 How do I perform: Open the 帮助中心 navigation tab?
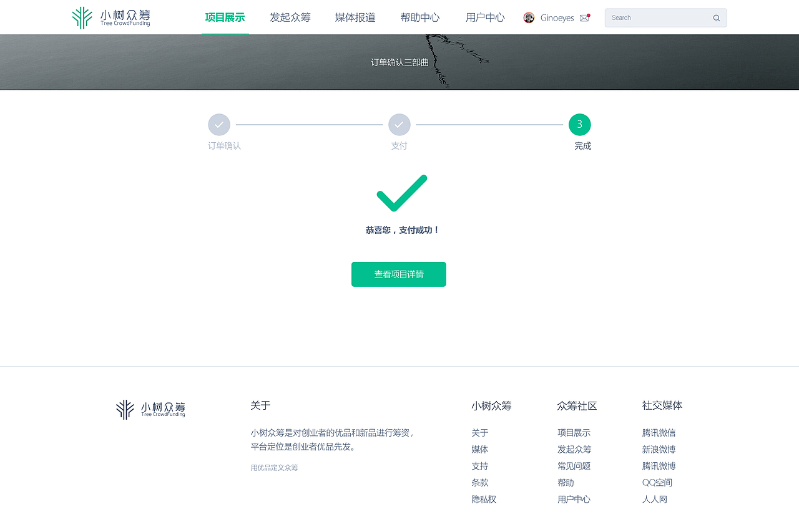click(x=420, y=17)
